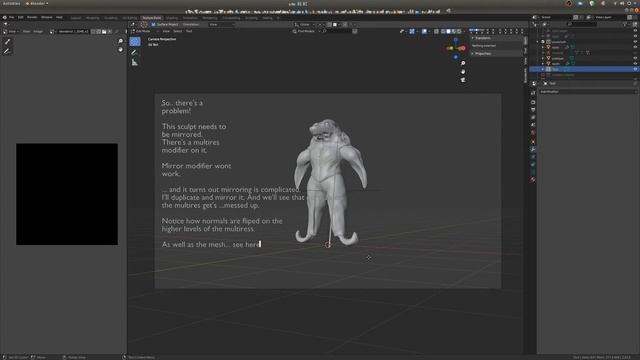640x360 pixels.
Task: Open the Item tab of viewport sidebar
Action: click(525, 41)
